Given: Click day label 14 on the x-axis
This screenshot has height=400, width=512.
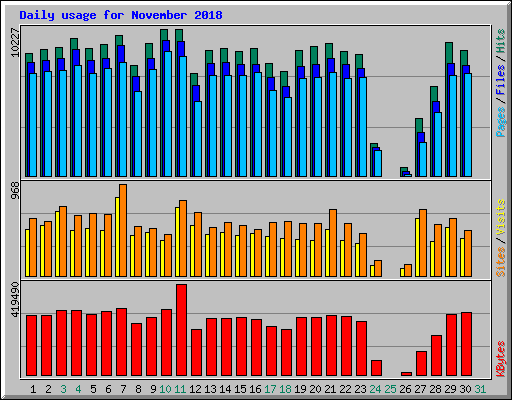Looking at the screenshot, I should (x=225, y=389).
